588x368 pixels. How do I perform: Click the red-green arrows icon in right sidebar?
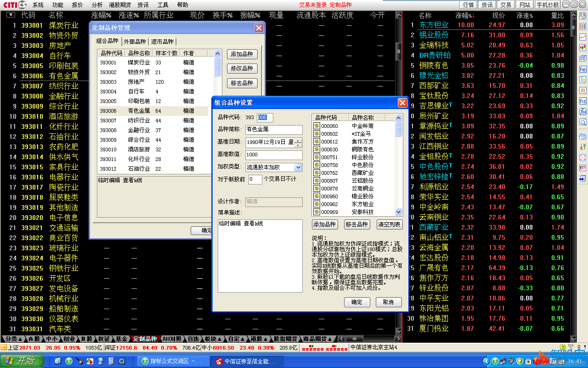click(582, 147)
